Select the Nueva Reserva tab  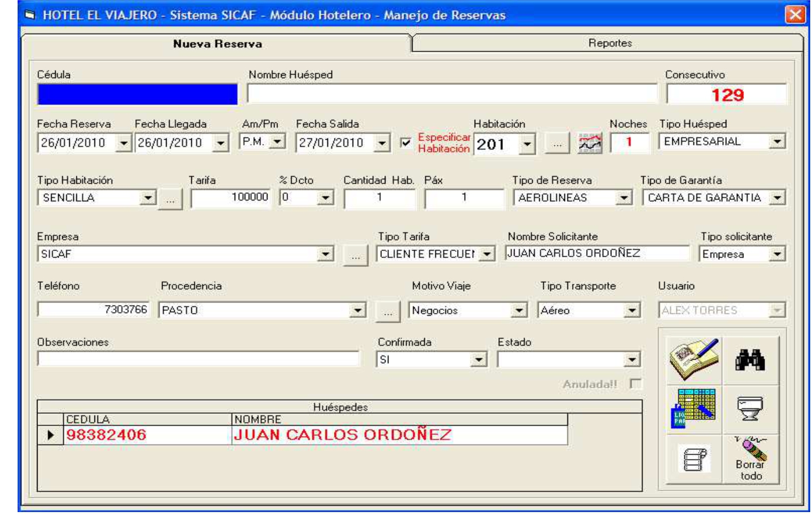(217, 44)
